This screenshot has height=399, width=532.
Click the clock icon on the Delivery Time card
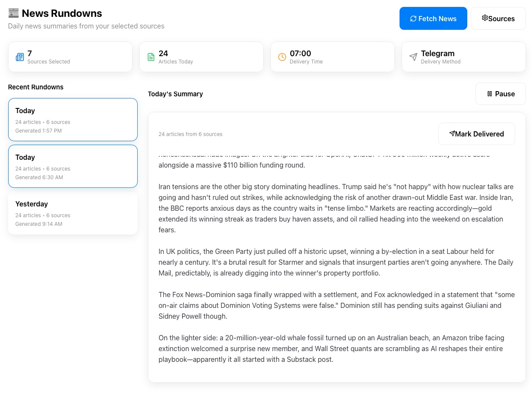[282, 57]
